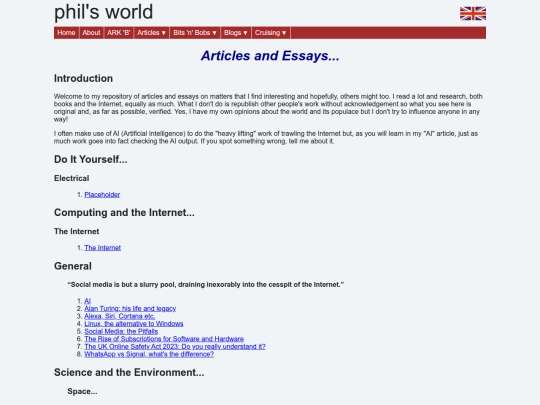Expand the Bits 'n' Bobs dropdown
This screenshot has width=540, height=405.
(x=195, y=33)
